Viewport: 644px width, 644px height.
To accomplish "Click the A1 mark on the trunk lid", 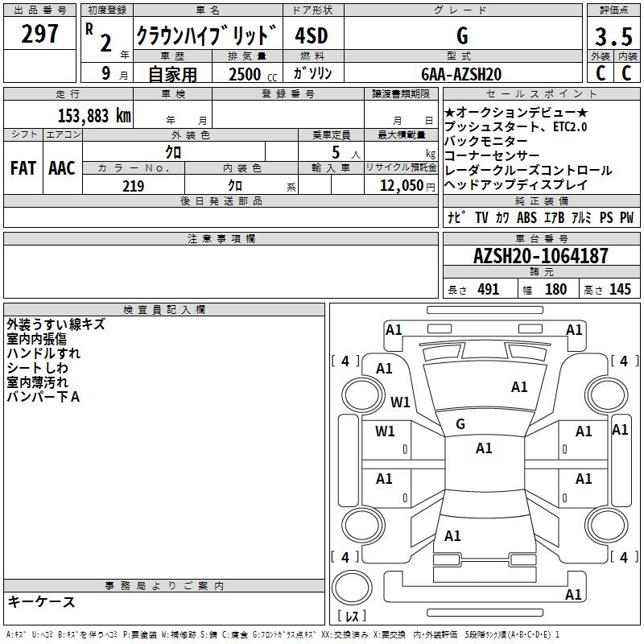I will 452,536.
